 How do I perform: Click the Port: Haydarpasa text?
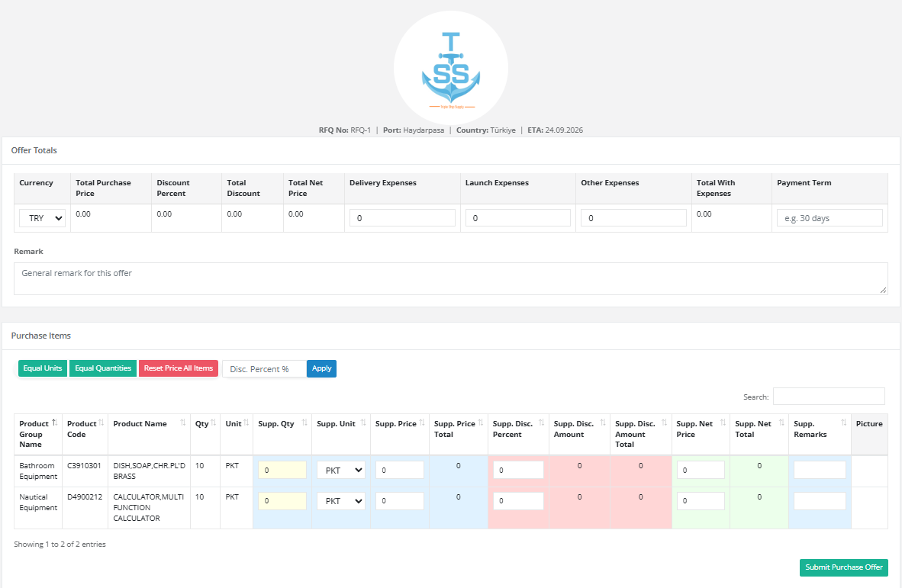[x=414, y=130]
